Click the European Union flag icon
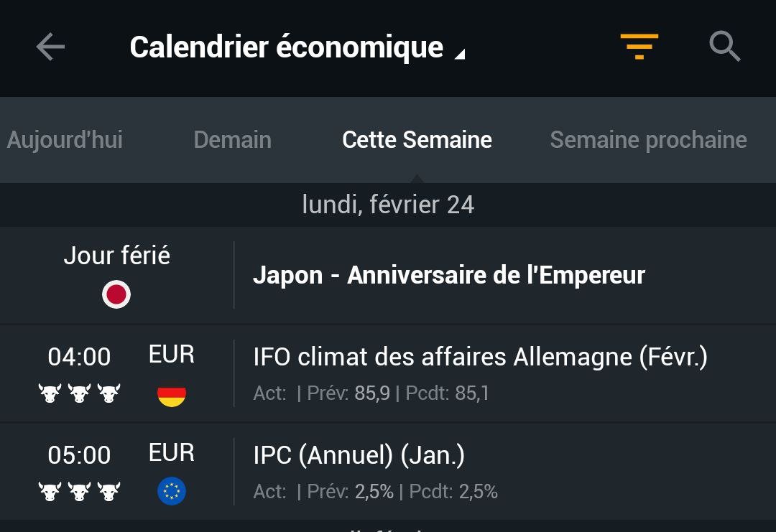 coord(172,491)
